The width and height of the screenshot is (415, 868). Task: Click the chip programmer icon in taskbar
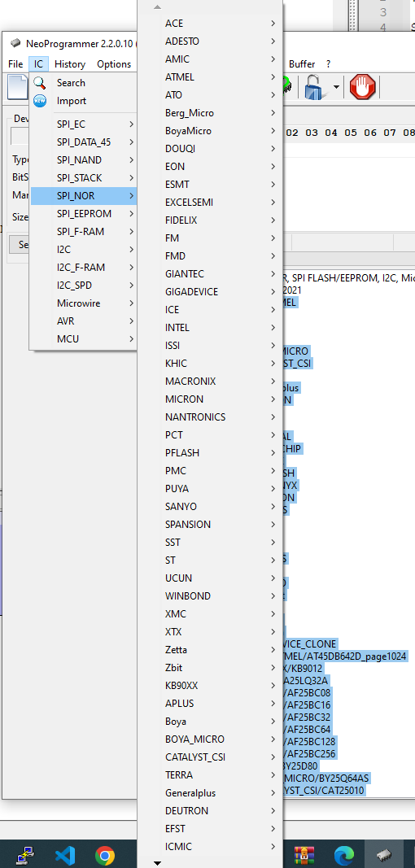[x=383, y=855]
